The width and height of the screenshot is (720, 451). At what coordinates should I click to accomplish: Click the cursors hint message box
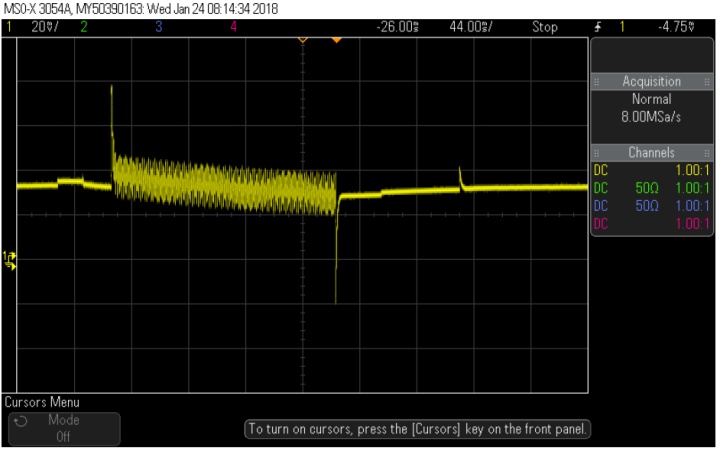417,429
